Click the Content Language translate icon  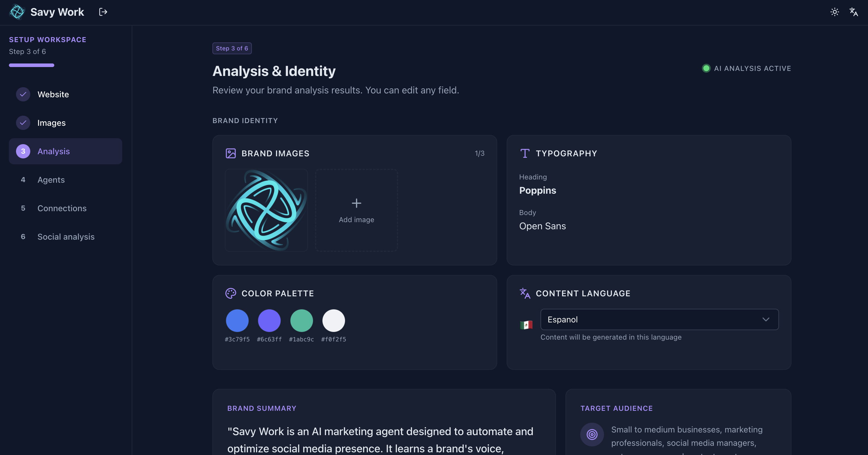coord(525,293)
